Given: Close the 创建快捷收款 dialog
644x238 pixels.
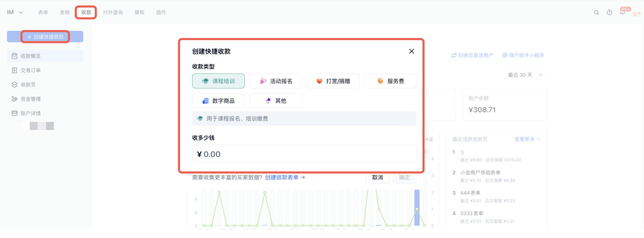Looking at the screenshot, I should pyautogui.click(x=411, y=51).
